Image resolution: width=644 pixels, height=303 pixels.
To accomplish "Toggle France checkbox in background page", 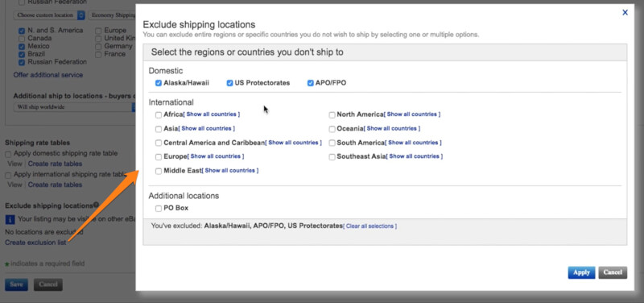I will pos(98,54).
